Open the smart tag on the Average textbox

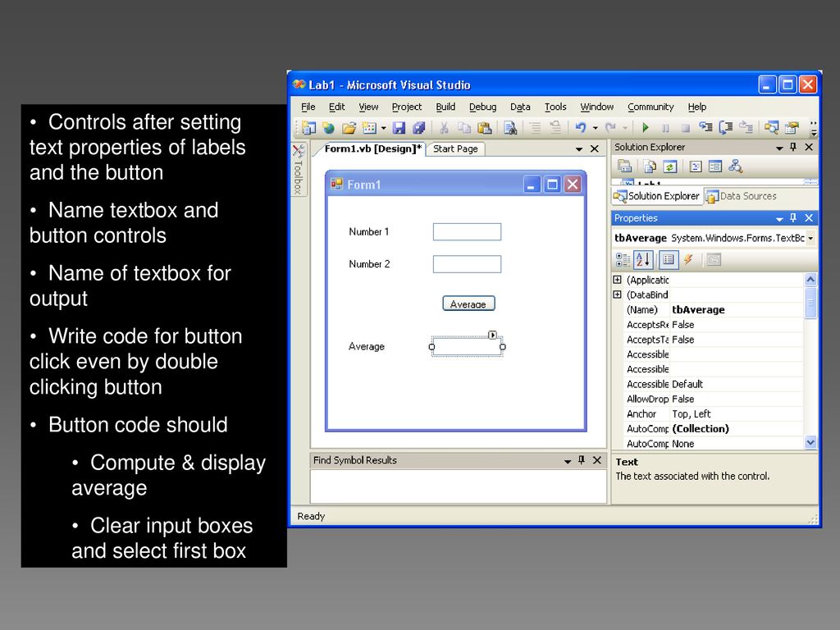coord(492,335)
